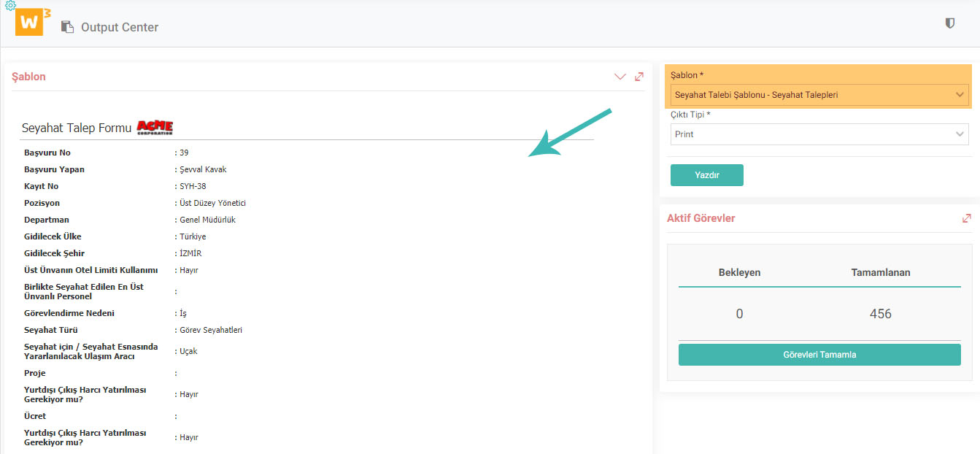Click the Output Center page title
Viewport: 980px width, 454px height.
pos(120,27)
